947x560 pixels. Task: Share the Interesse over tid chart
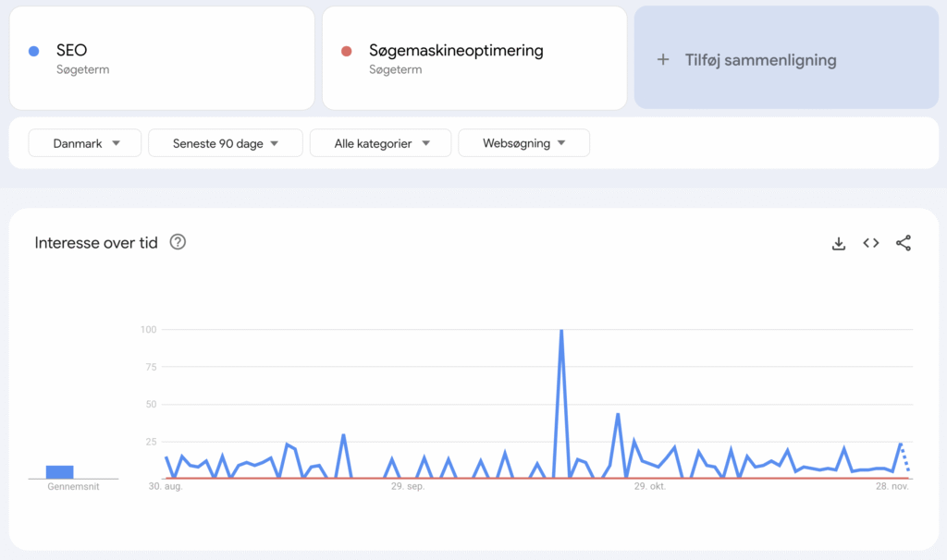click(x=904, y=243)
